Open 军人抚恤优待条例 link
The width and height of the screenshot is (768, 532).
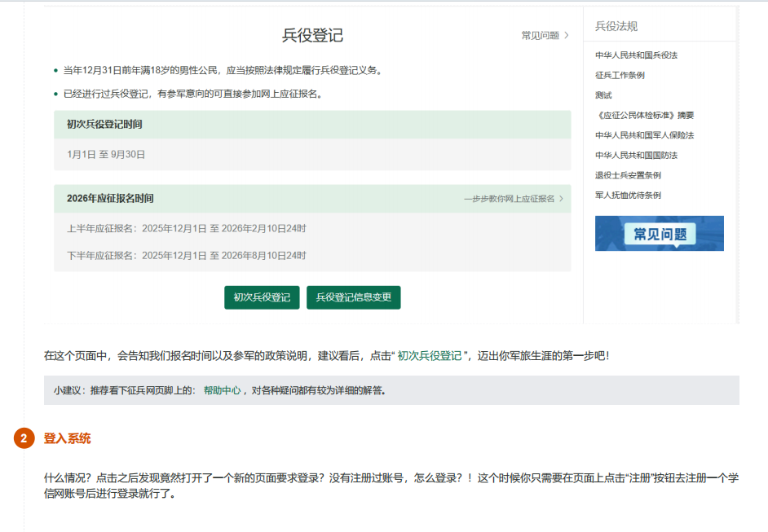(628, 196)
